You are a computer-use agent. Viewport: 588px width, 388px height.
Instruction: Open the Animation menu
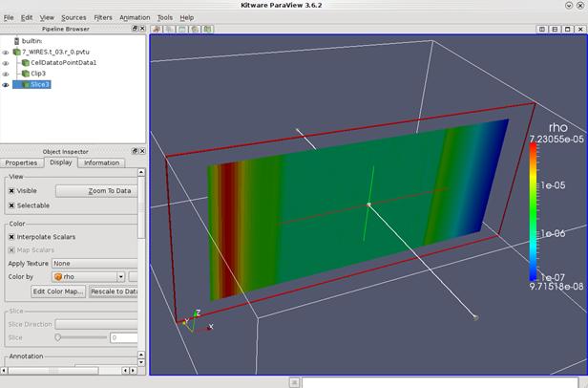135,17
